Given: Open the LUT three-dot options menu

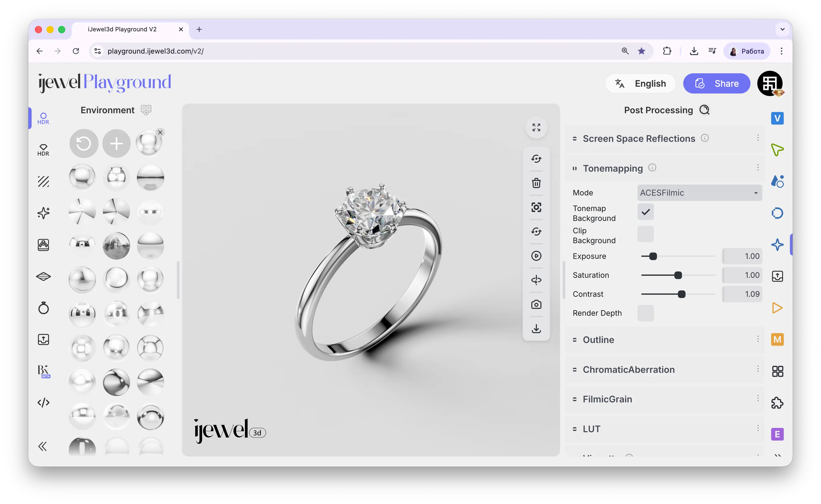Looking at the screenshot, I should 758,428.
